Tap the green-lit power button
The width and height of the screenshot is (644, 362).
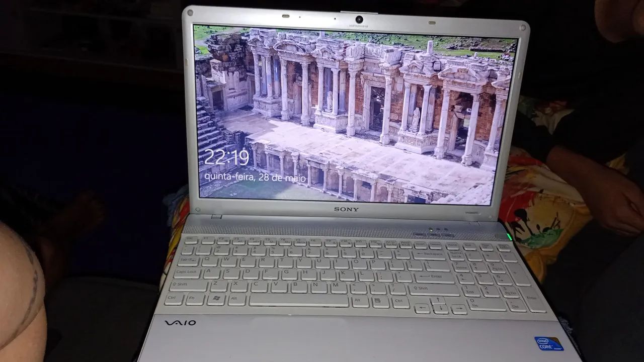coord(509,237)
